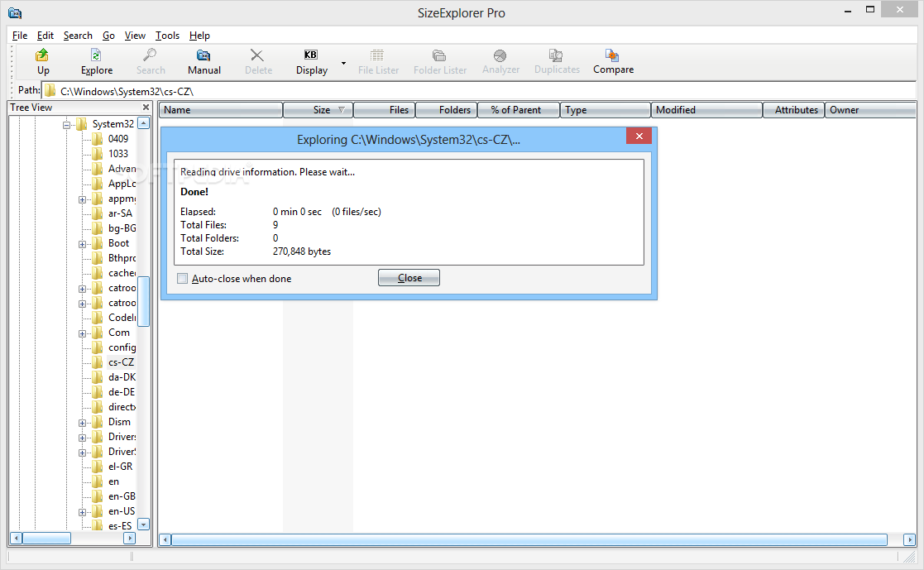Sort by % of Parent column
This screenshot has height=570, width=924.
coord(519,110)
